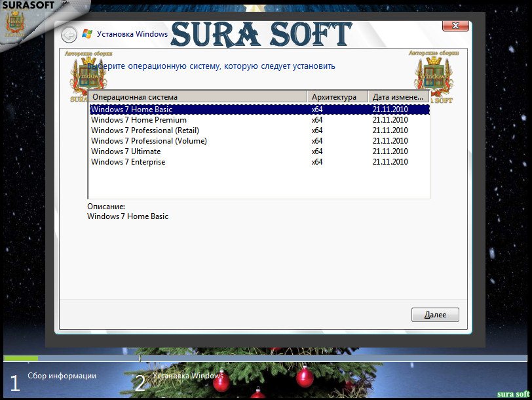This screenshot has height=400, width=532.
Task: Click the Описание label
Action: (x=106, y=207)
